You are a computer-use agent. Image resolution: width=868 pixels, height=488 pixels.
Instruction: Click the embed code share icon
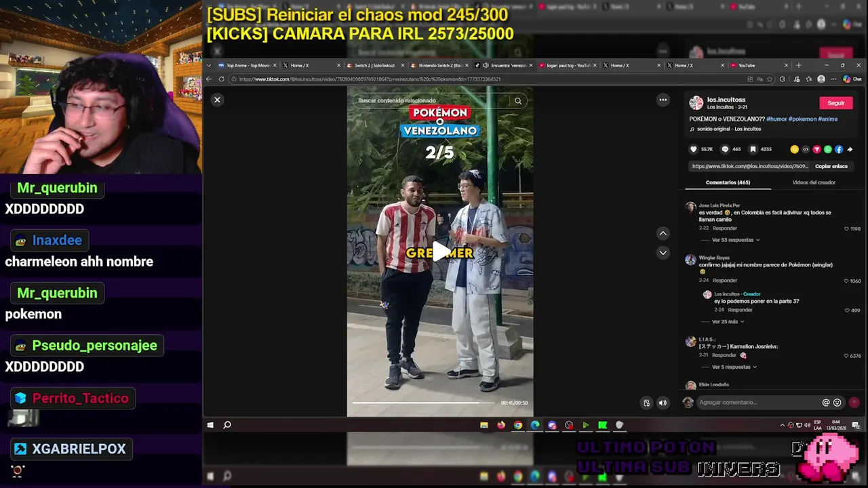pyautogui.click(x=806, y=149)
